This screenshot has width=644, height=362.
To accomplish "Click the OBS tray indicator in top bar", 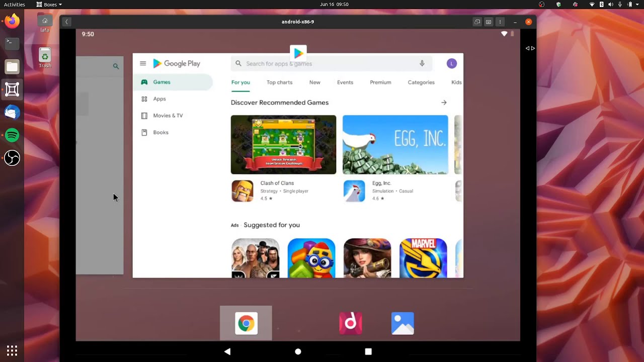I will pyautogui.click(x=542, y=5).
